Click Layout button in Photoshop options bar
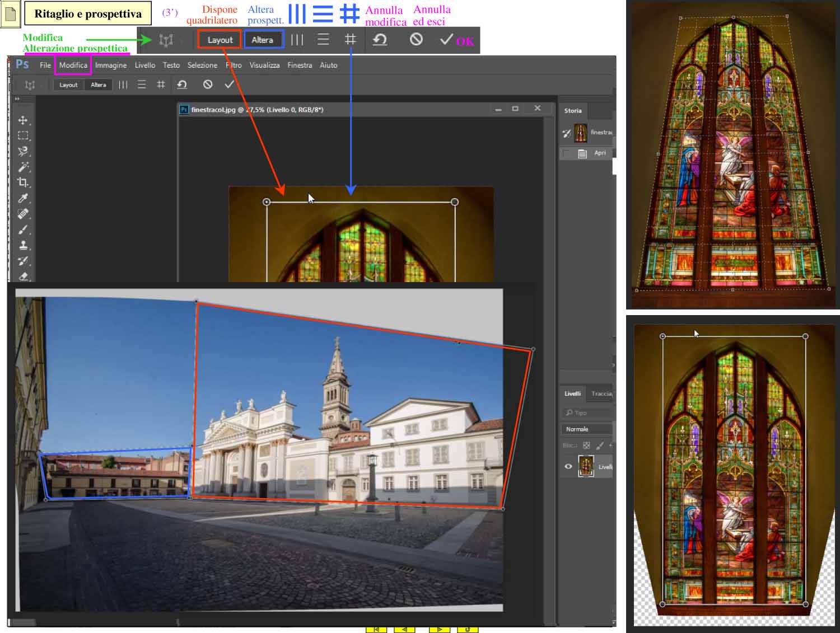This screenshot has width=840, height=633. click(x=68, y=85)
